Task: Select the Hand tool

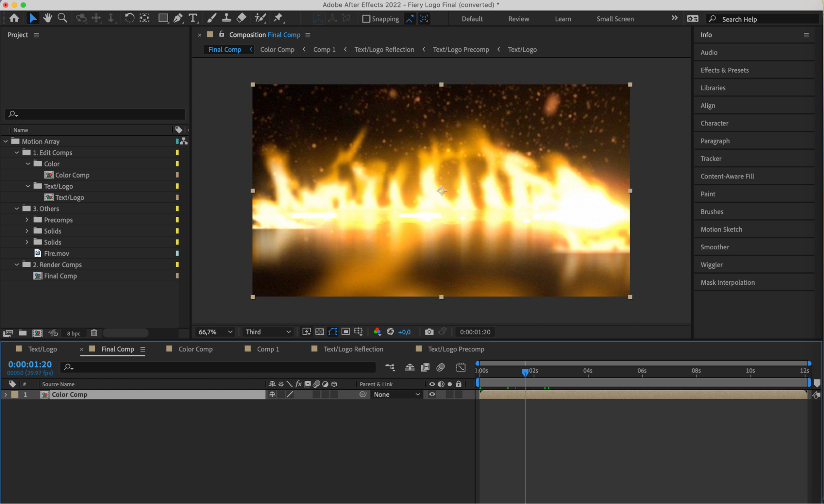Action: [47, 18]
